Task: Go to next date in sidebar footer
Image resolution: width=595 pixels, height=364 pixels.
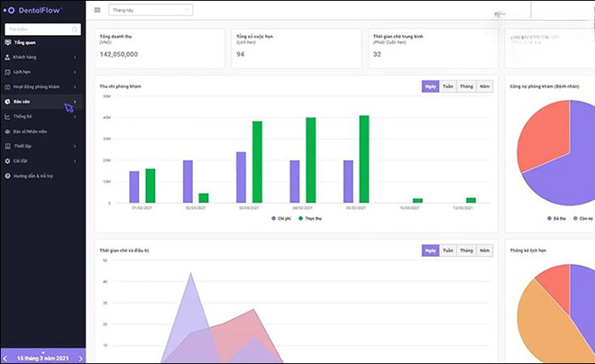Action: tap(80, 358)
